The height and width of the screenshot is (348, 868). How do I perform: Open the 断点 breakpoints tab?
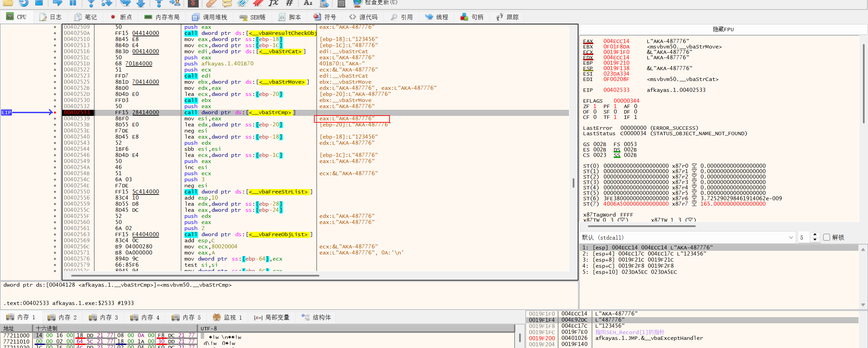pos(121,17)
